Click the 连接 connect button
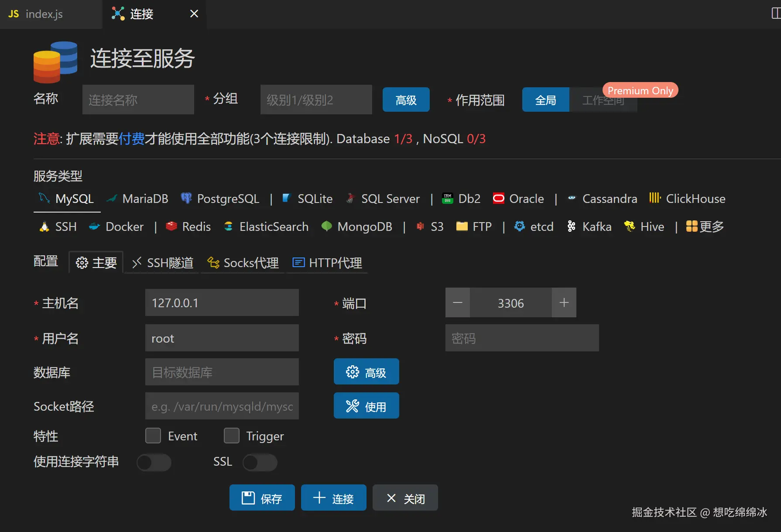The image size is (781, 532). coord(334,498)
